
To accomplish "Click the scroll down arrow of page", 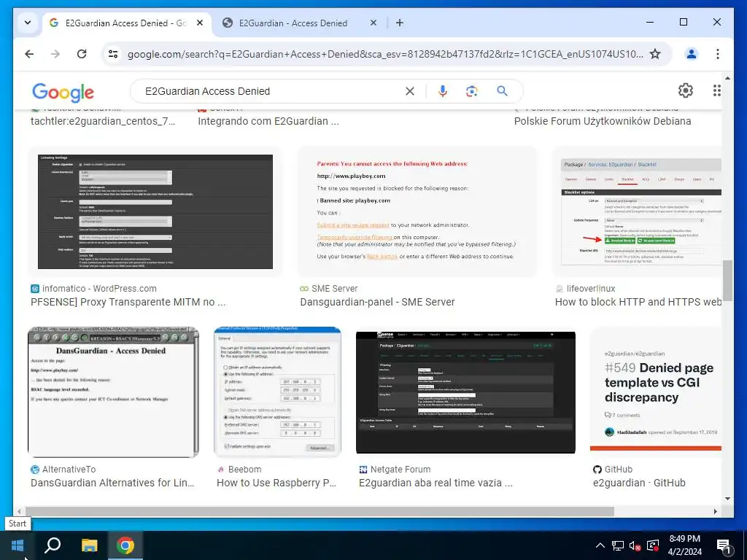I will point(727,499).
